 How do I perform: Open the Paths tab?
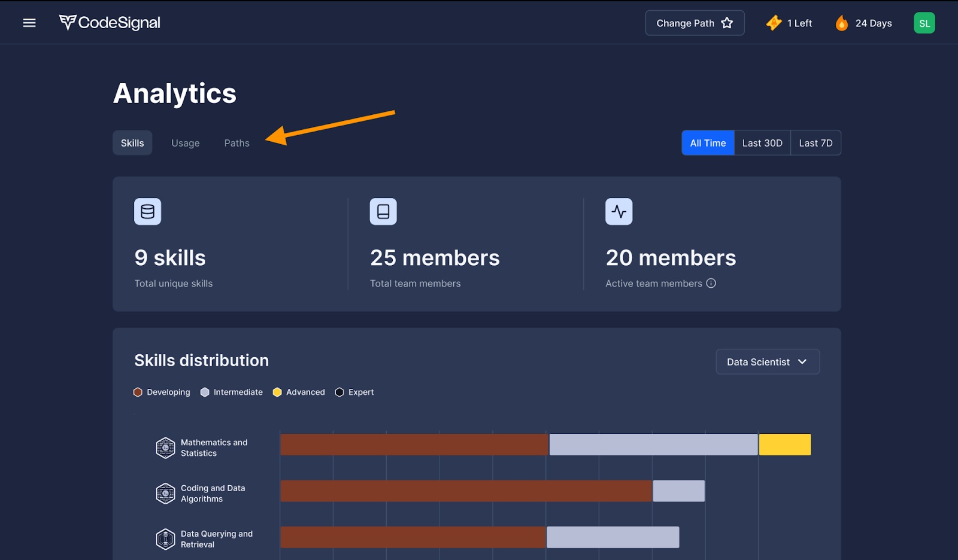[237, 143]
